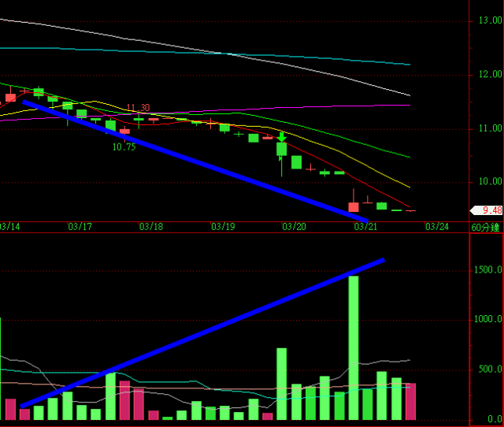Select the 03/24 date label
This screenshot has height=427, width=504.
[437, 227]
